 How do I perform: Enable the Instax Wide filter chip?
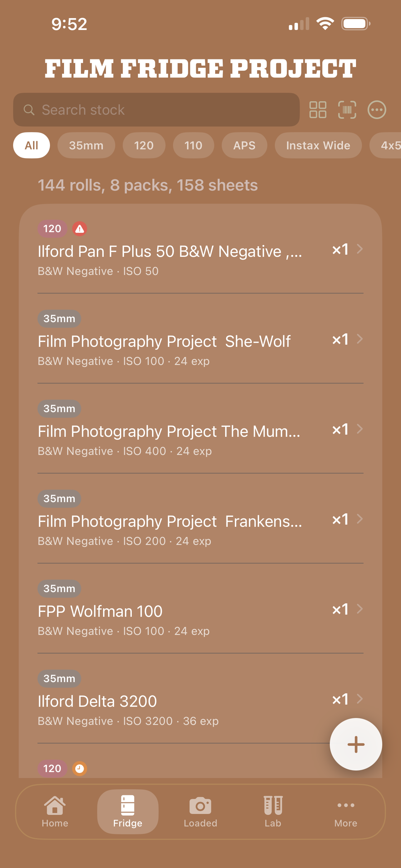click(318, 146)
